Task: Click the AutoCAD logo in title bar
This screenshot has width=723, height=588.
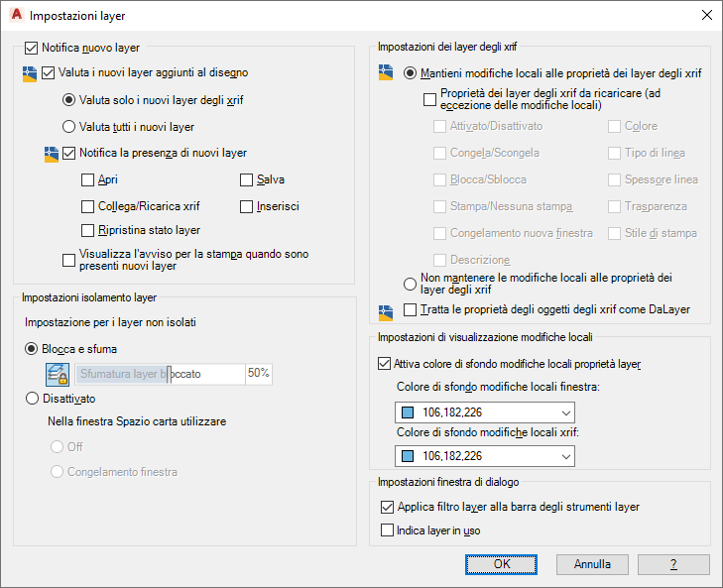Action: (x=16, y=16)
